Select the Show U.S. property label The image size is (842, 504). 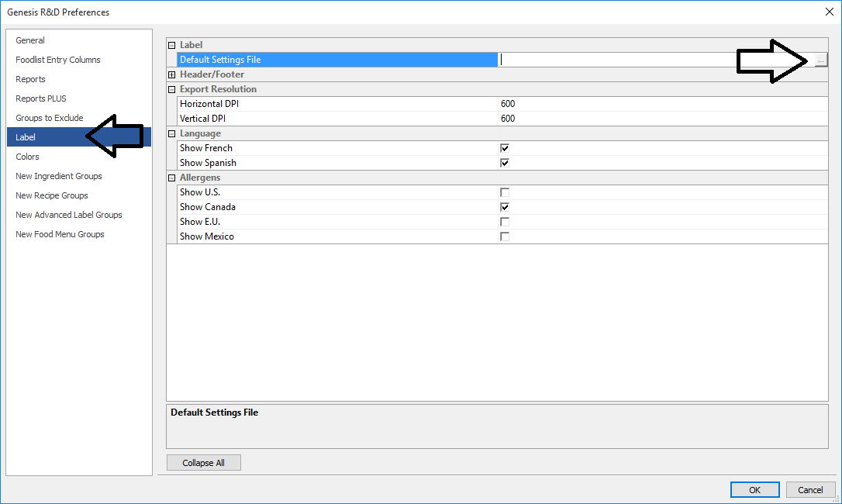200,192
